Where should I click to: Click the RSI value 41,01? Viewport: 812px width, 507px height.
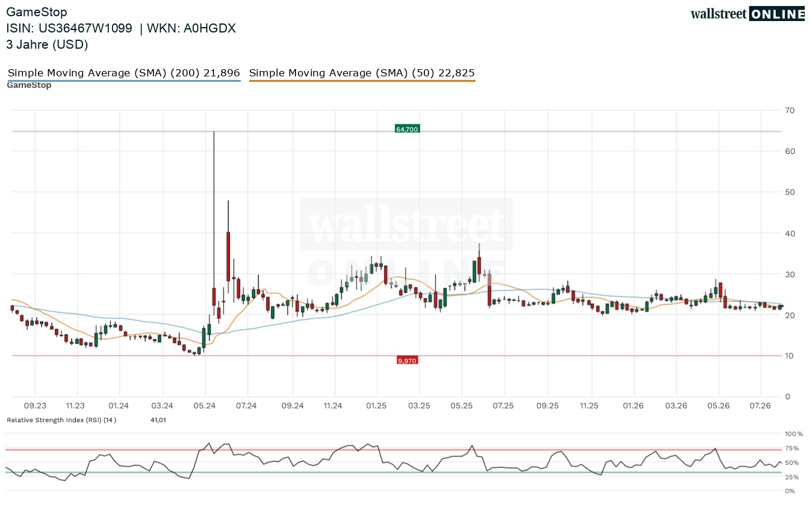(x=158, y=420)
